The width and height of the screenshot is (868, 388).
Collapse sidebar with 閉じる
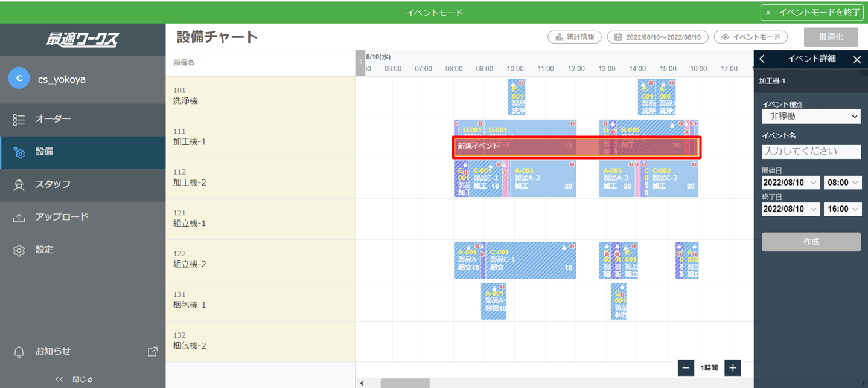click(x=74, y=379)
